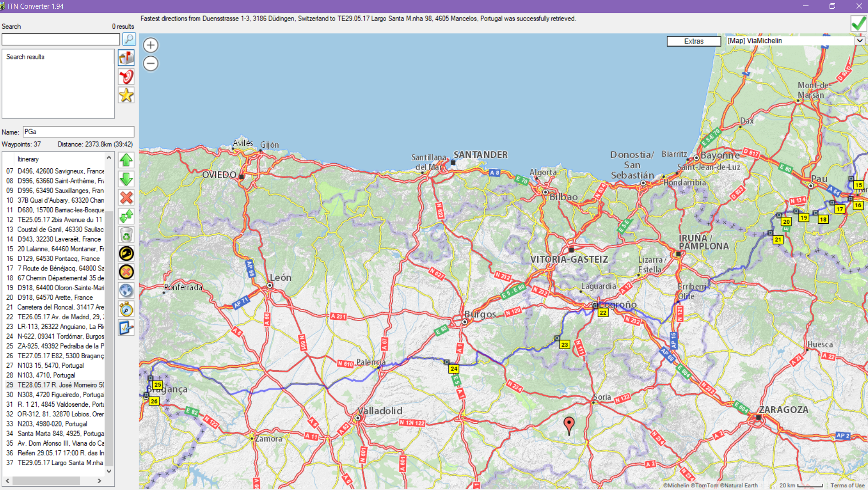Select itinerary row 24 N-622 Tordómar
This screenshot has height=490, width=868.
[x=55, y=336]
